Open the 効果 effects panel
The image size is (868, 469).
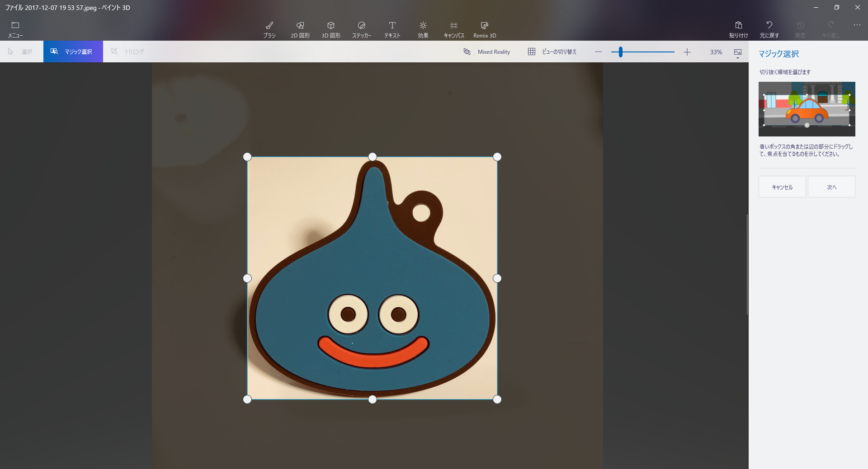(423, 29)
